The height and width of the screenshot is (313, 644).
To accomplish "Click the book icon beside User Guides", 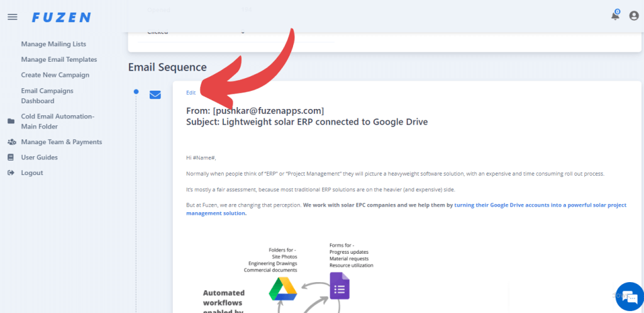I will [x=11, y=157].
